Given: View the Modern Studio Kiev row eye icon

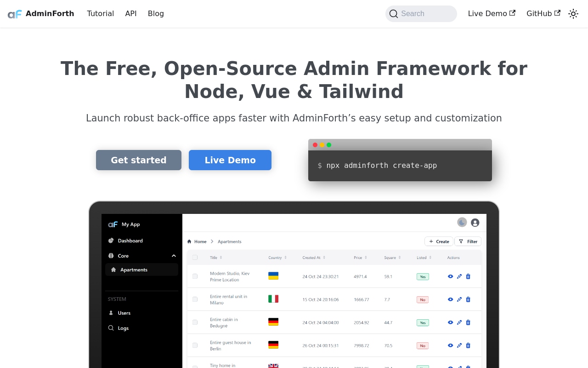Looking at the screenshot, I should 450,276.
